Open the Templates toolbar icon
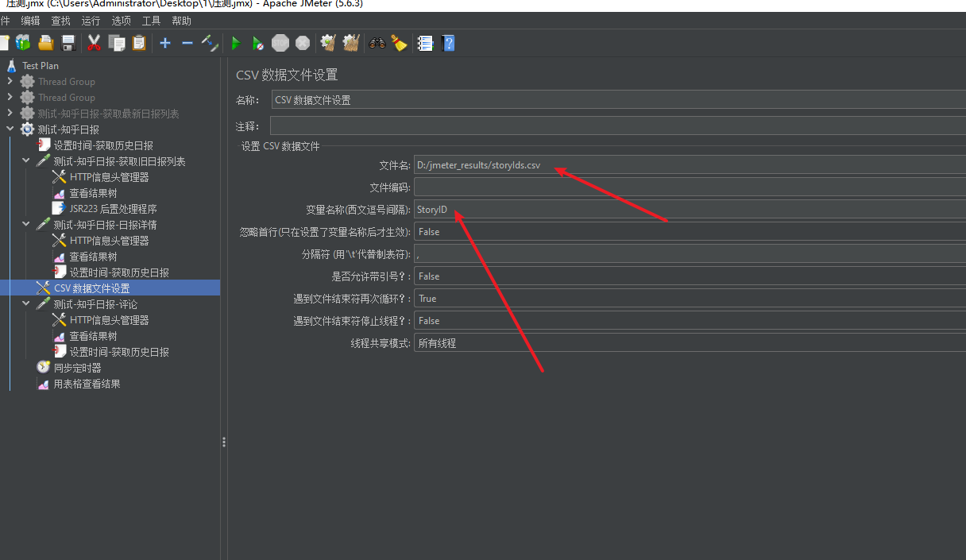The height and width of the screenshot is (560, 966). tap(23, 43)
